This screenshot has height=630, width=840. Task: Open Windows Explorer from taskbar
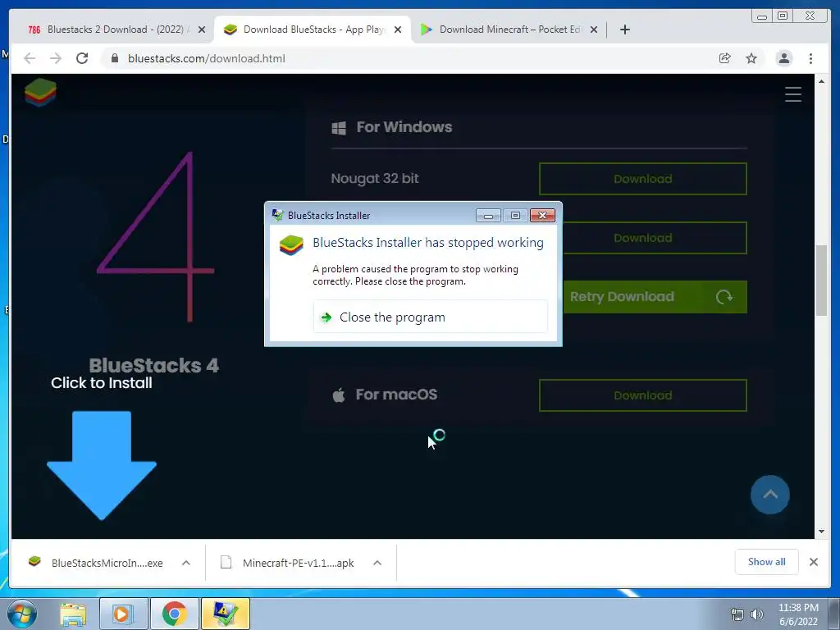[73, 614]
